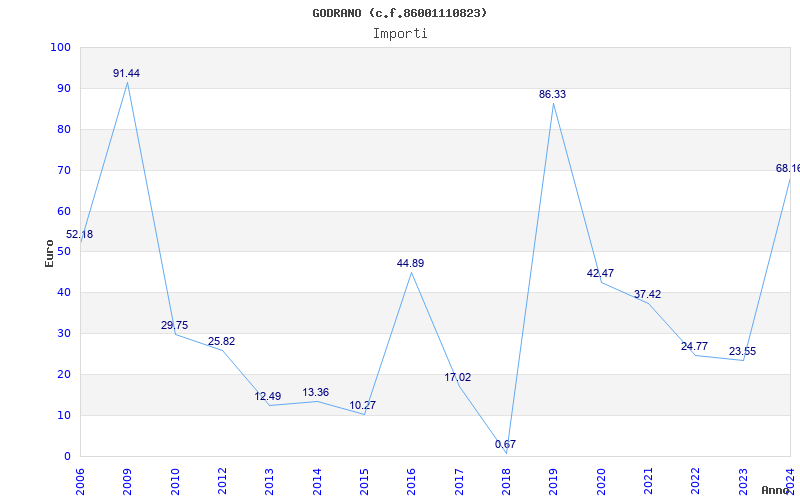Click the y-axis value 40
The width and height of the screenshot is (800, 500).
coord(63,293)
